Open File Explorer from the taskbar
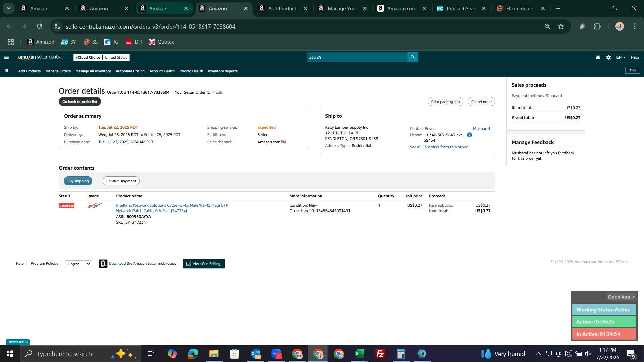This screenshot has width=644, height=362. (x=214, y=354)
